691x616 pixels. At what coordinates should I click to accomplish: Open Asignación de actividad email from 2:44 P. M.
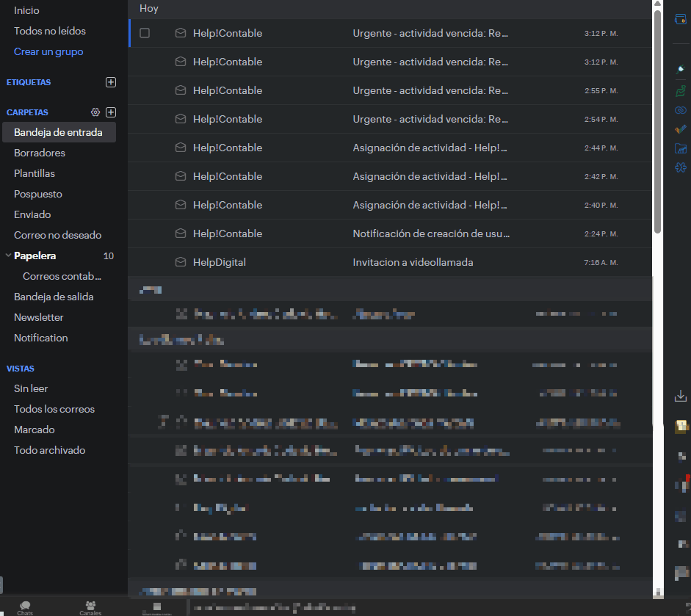click(x=390, y=148)
